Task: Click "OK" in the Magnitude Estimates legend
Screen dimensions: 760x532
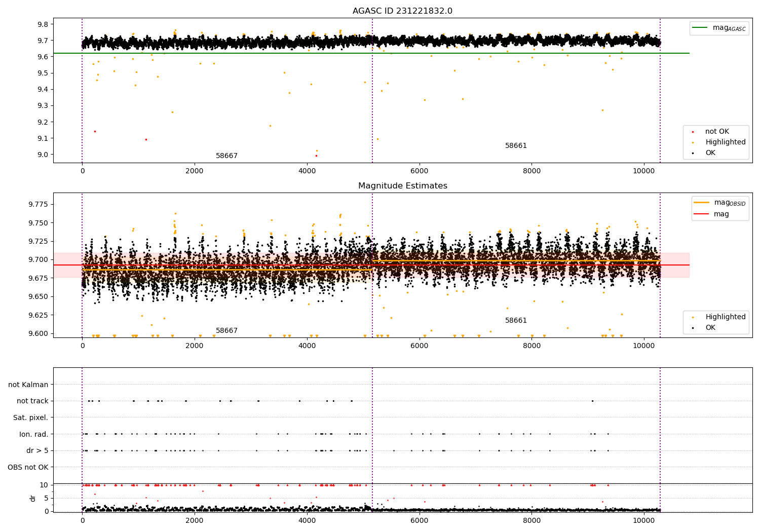Action: 710,328
